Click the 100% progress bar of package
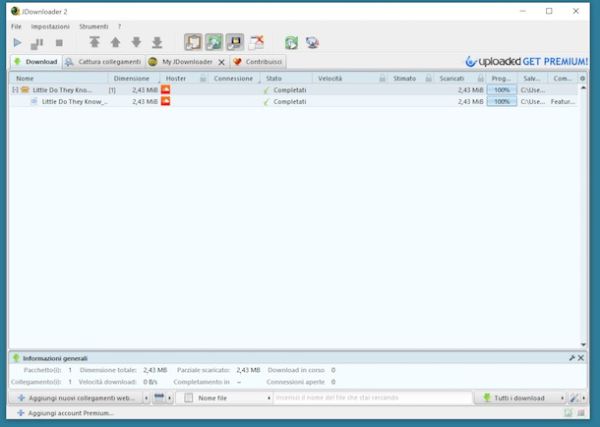The height and width of the screenshot is (427, 600). pyautogui.click(x=501, y=90)
